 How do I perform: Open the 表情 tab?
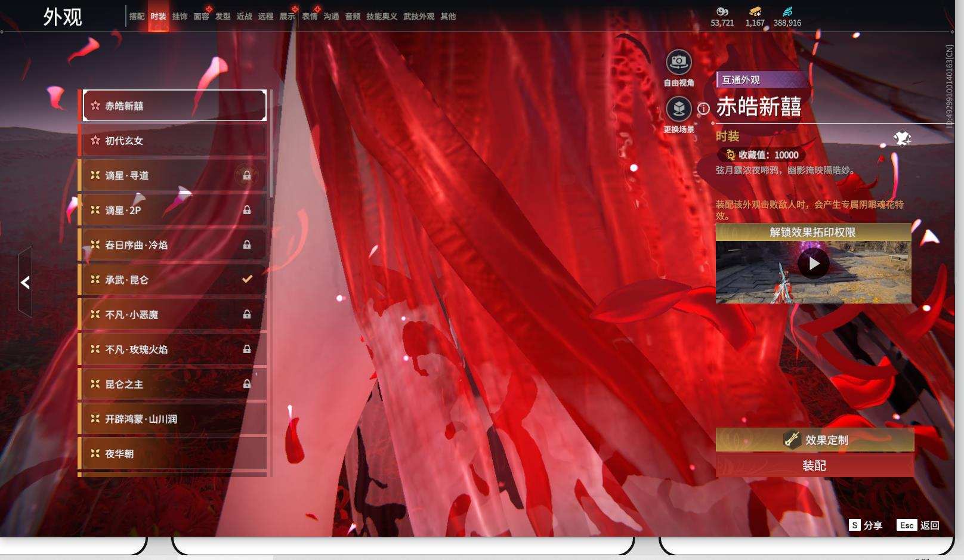point(310,17)
